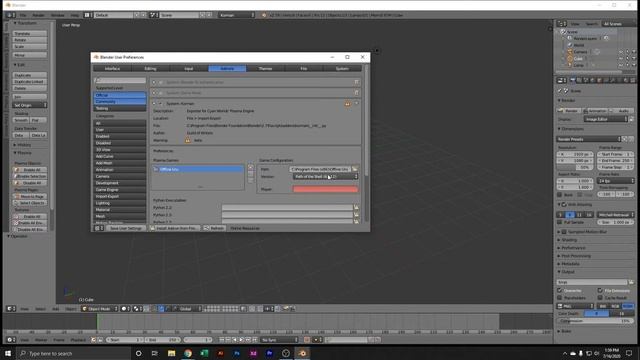
Task: Open Photoshop from the taskbar
Action: 237,353
